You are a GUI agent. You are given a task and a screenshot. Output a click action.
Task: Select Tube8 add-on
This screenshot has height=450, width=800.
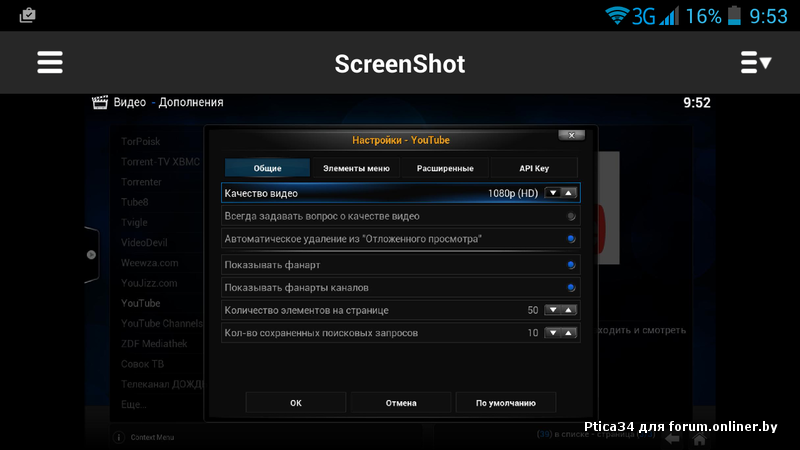click(x=134, y=202)
